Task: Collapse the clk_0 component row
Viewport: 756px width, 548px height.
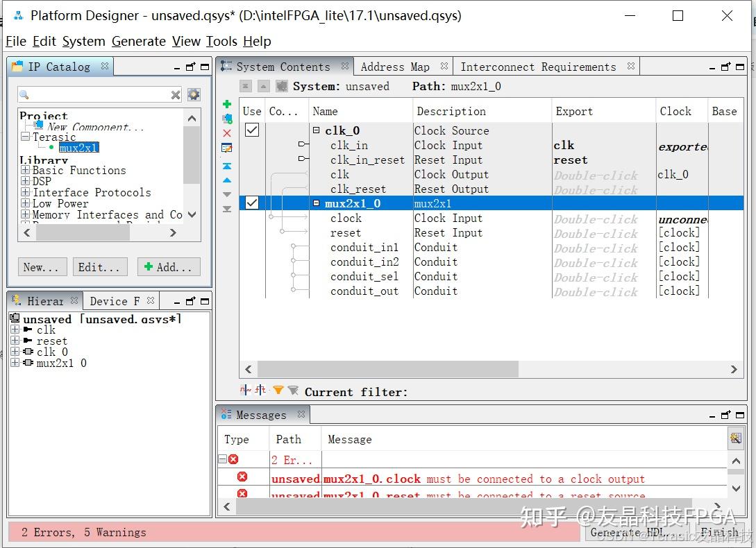Action: point(317,130)
